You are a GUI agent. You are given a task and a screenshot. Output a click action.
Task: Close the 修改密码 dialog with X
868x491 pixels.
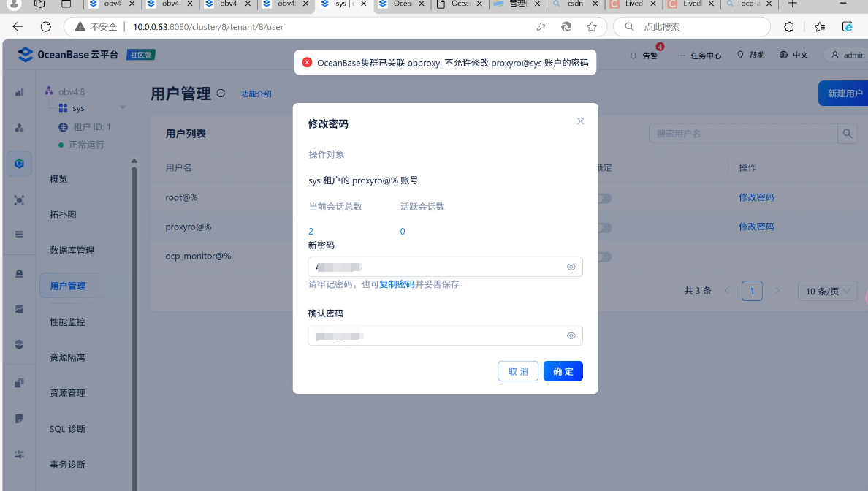point(580,121)
